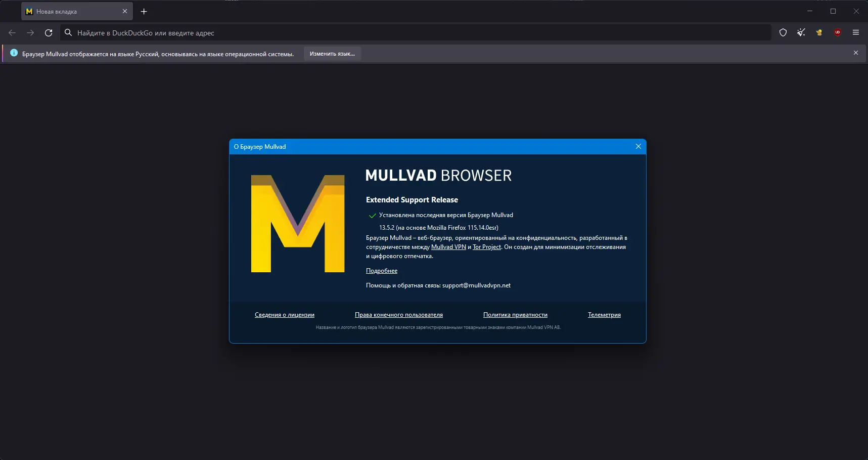Click the green checkmark update status icon
This screenshot has height=460, width=868.
coord(373,216)
